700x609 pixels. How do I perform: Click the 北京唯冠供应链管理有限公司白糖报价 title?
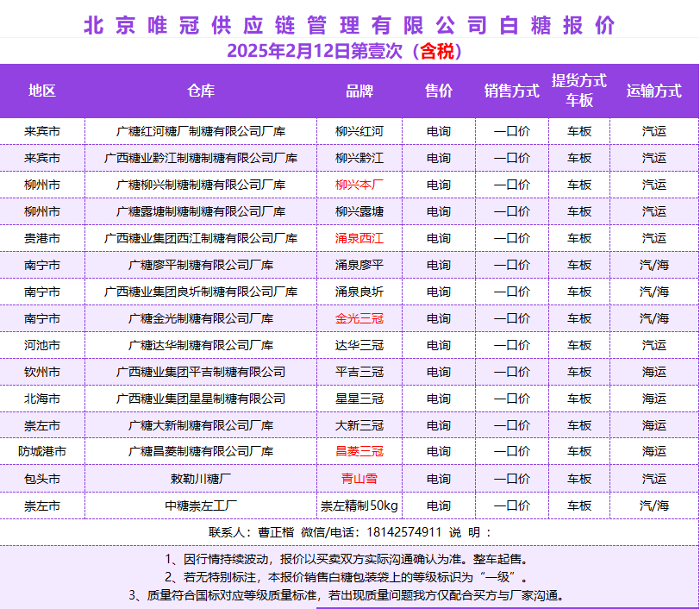pyautogui.click(x=349, y=25)
